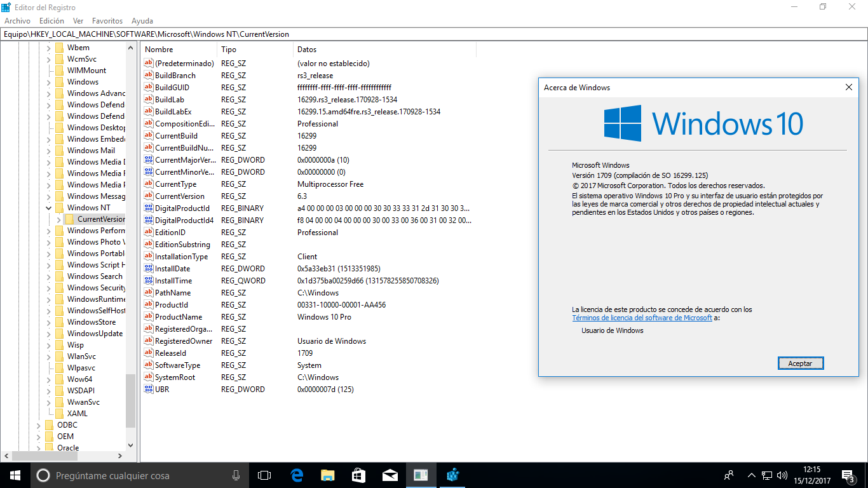Viewport: 868px width, 488px height.
Task: Sort by the Nombre column header
Action: (179, 50)
